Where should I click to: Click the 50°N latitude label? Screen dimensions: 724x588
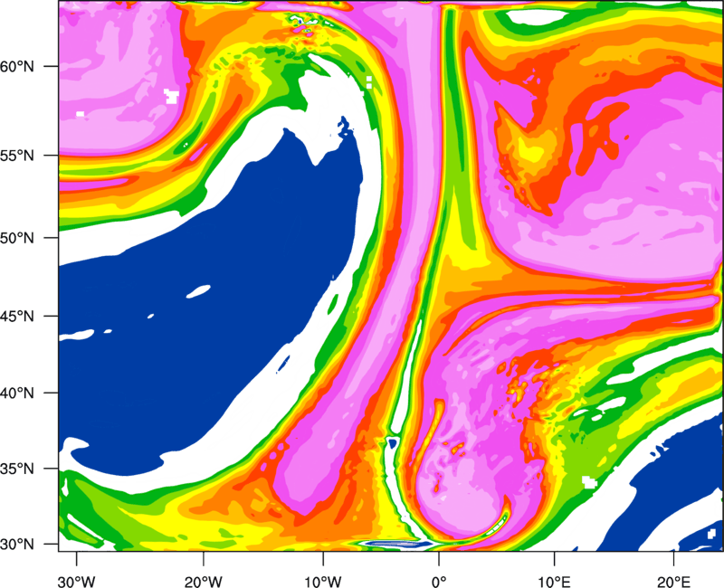(x=17, y=238)
